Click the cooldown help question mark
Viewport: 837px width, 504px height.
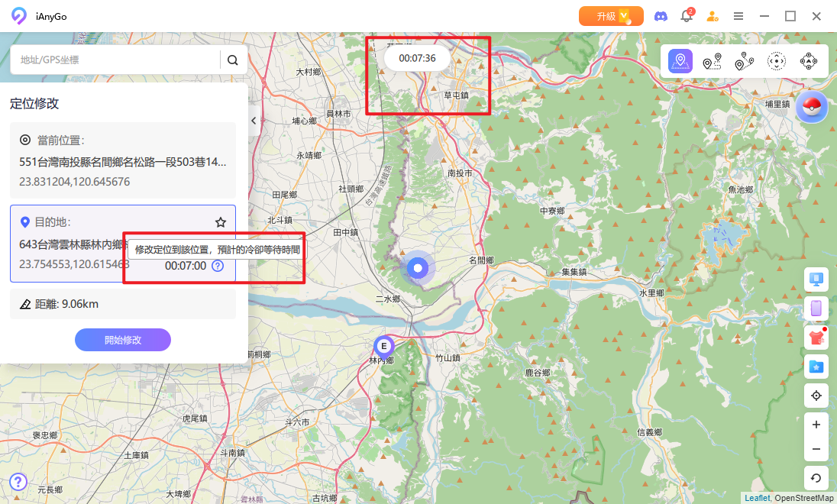tap(218, 265)
